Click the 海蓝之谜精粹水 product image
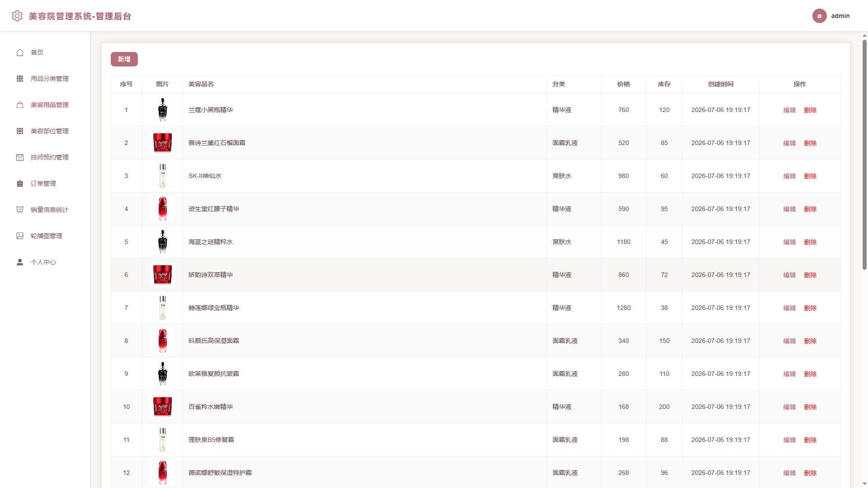Image resolution: width=868 pixels, height=488 pixels. coord(163,242)
